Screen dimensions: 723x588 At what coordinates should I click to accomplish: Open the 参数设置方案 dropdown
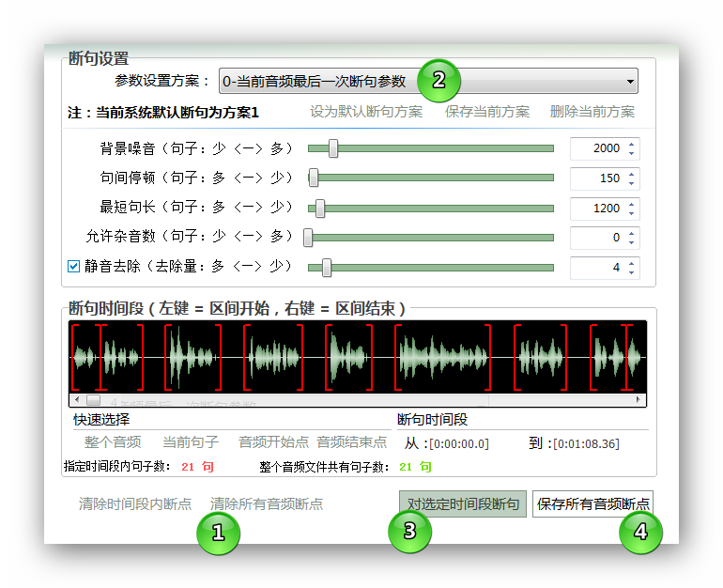point(428,81)
